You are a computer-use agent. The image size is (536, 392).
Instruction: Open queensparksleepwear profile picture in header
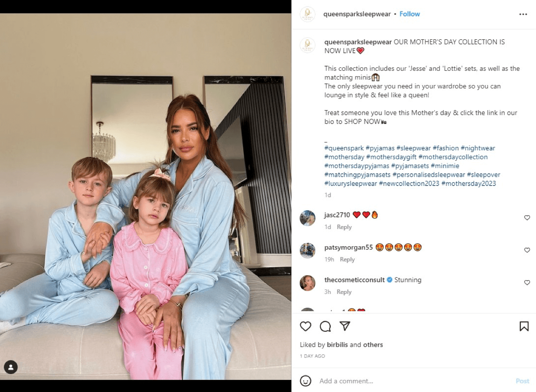click(x=307, y=14)
